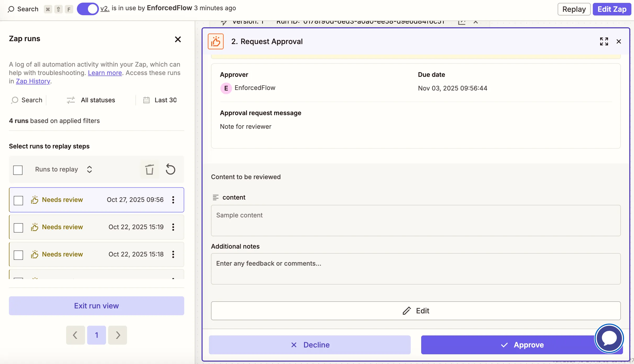
Task: Open the Last 30 days calendar filter
Action: click(x=160, y=100)
